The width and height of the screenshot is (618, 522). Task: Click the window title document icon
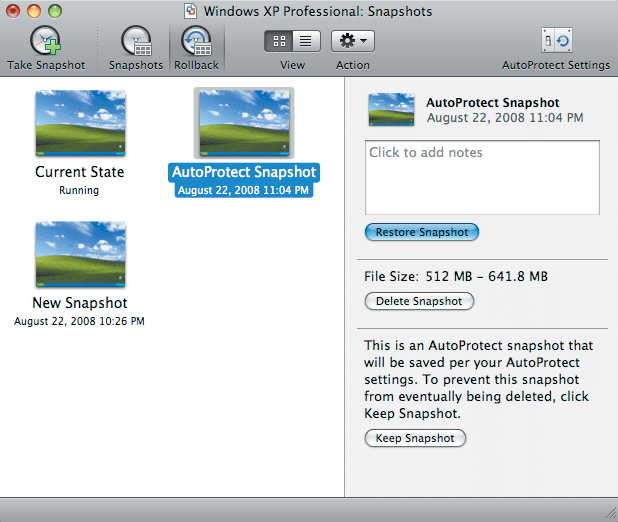point(190,11)
